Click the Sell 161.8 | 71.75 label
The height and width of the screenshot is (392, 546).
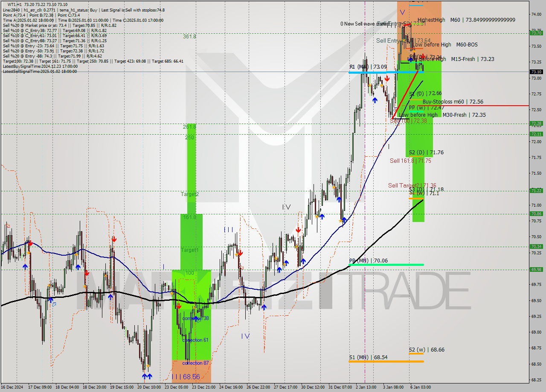point(410,161)
